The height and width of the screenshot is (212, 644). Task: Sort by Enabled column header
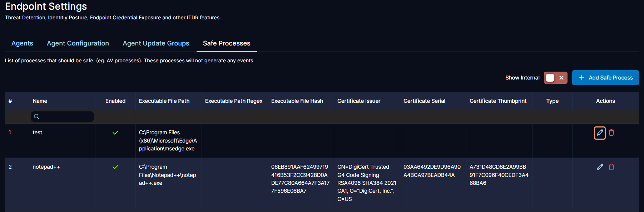[115, 101]
